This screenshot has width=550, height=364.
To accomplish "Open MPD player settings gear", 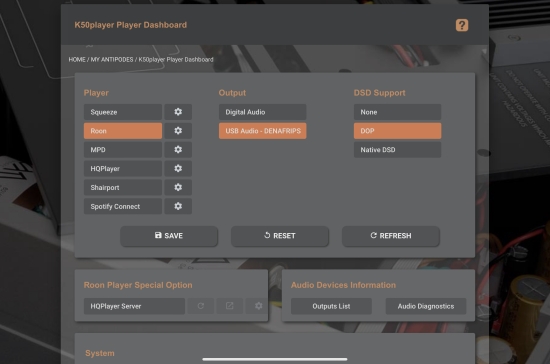I will coord(178,150).
